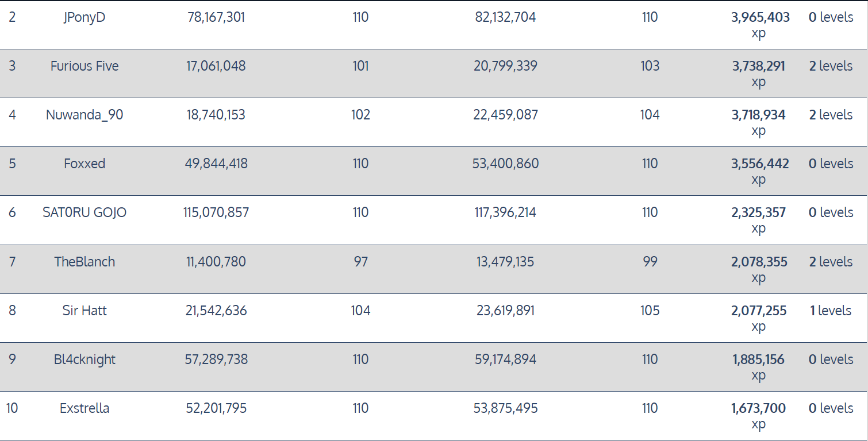Click the ending XP value 22,459,087
The height and width of the screenshot is (441, 868).
pos(505,115)
